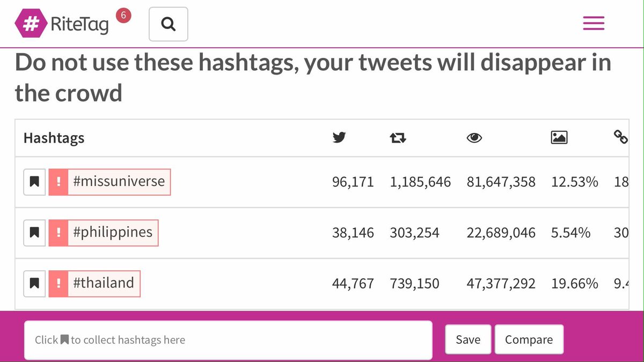This screenshot has height=362, width=644.
Task: Sort by retweets column icon
Action: [398, 138]
